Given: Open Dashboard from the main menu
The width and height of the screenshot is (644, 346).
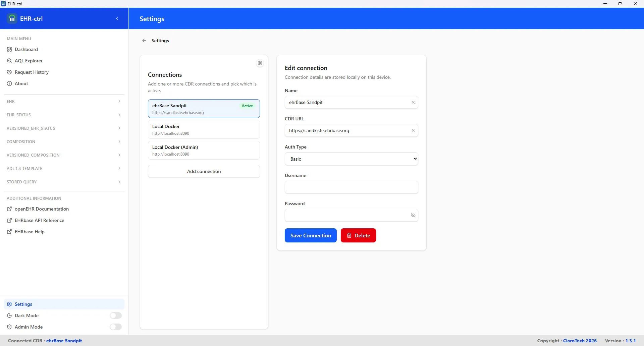Looking at the screenshot, I should 64,49.
